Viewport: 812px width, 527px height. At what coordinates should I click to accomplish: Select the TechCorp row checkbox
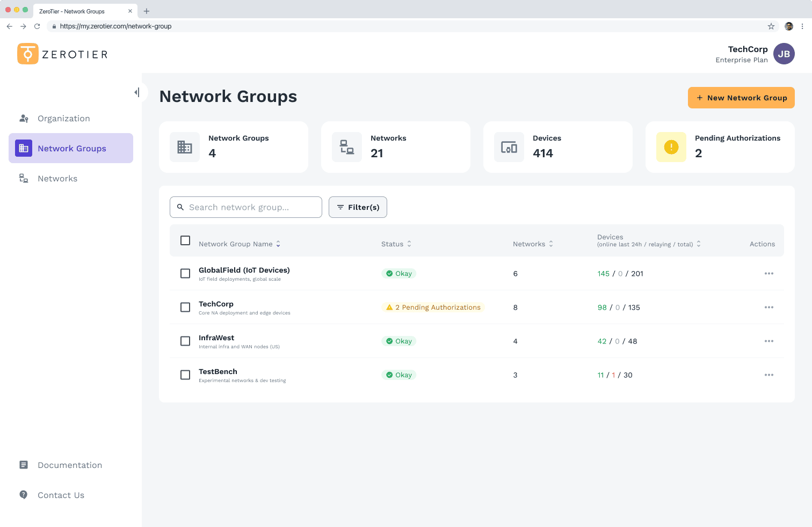click(x=185, y=308)
